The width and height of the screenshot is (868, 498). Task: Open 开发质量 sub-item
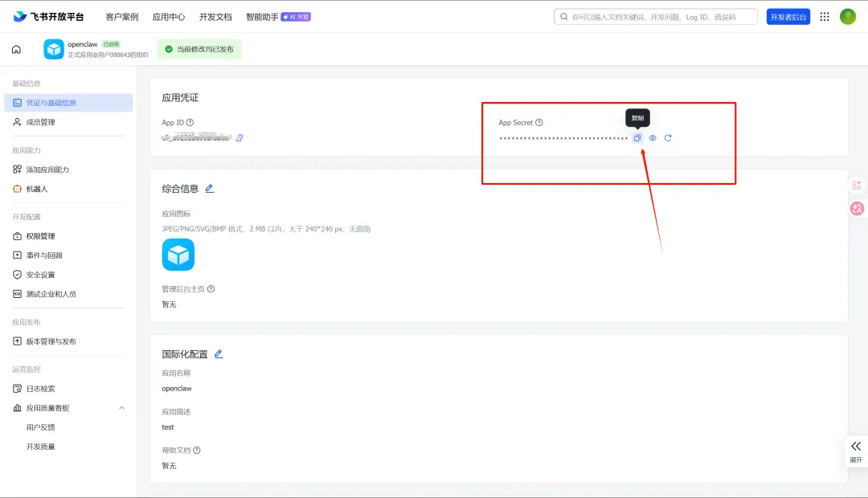(x=40, y=447)
